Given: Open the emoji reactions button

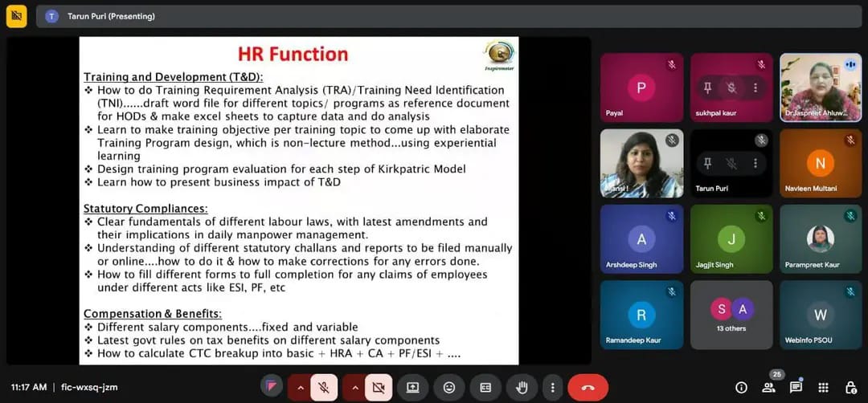Looking at the screenshot, I should [449, 387].
